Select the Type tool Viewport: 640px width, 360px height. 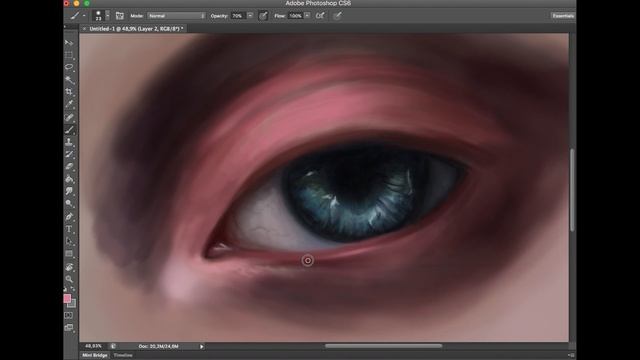tap(69, 229)
